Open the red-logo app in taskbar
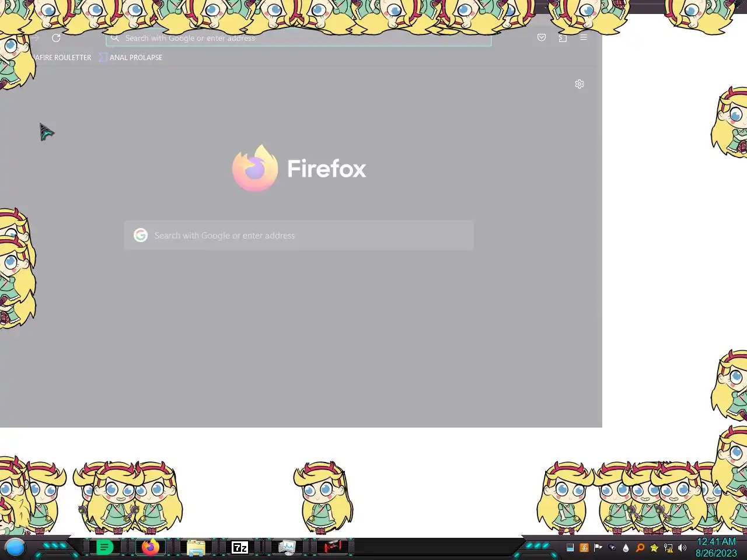Screen dimensions: 747x560 (333, 547)
